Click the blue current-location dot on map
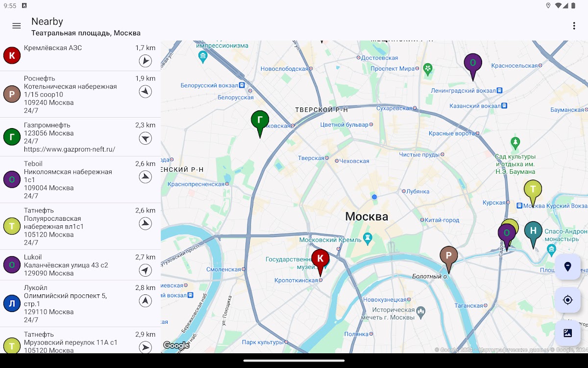This screenshot has width=588, height=368. coord(374,197)
